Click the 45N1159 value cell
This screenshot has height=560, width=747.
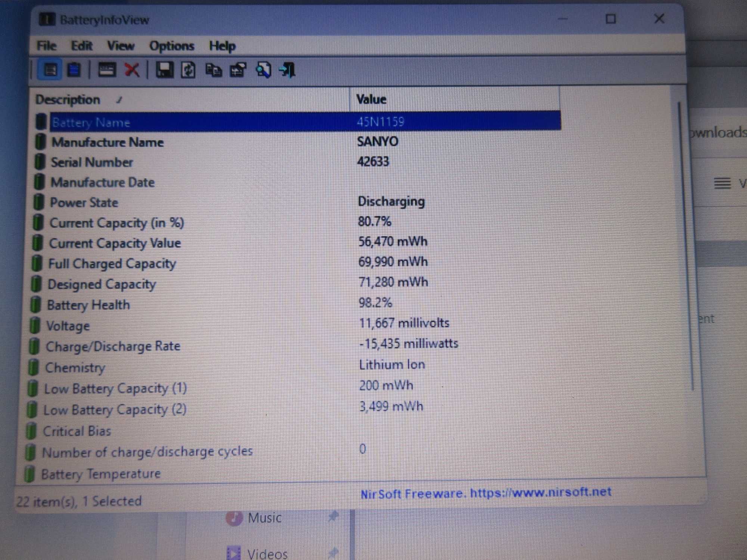pos(381,122)
